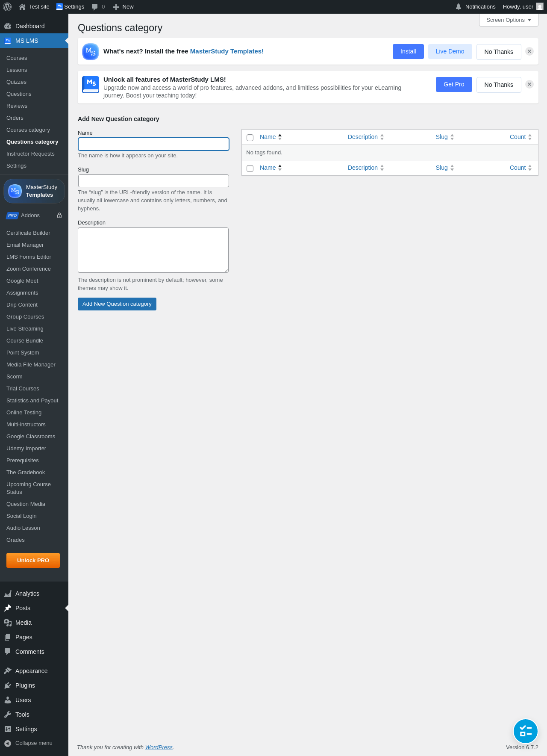Click the PRO Addons badge
The height and width of the screenshot is (756, 547).
click(x=12, y=216)
